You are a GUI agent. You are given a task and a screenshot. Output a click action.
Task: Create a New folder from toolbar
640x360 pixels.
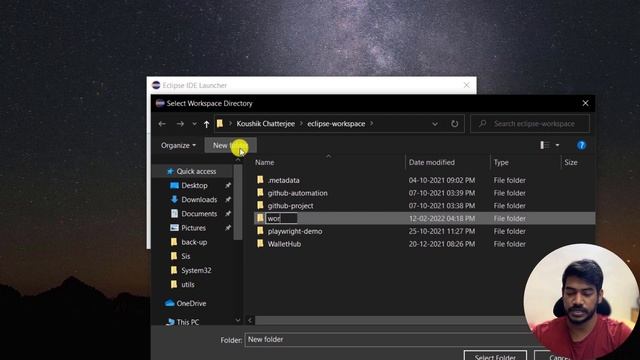[230, 145]
